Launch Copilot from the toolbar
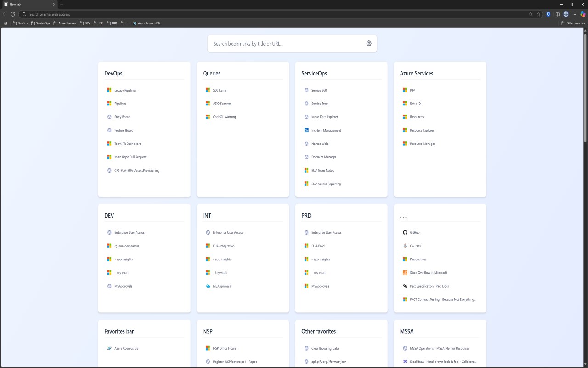 coord(583,14)
